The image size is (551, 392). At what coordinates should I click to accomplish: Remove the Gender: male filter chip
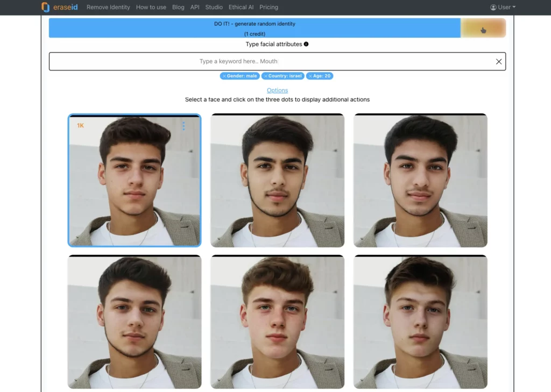pos(224,76)
